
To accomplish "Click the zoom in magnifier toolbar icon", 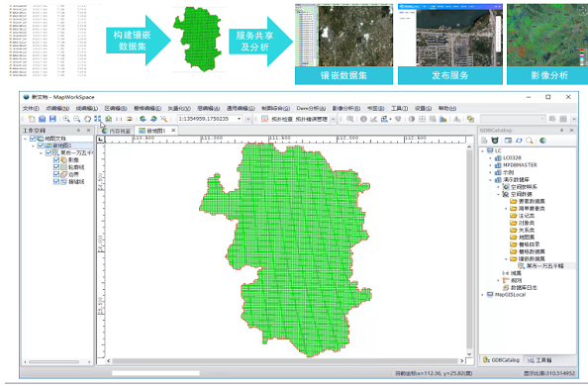I will tap(66, 119).
